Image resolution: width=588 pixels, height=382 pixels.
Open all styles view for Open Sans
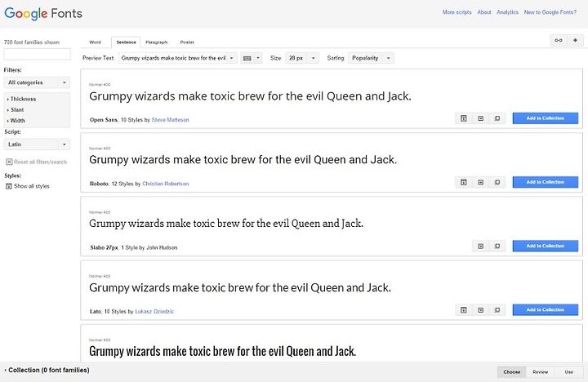click(464, 118)
